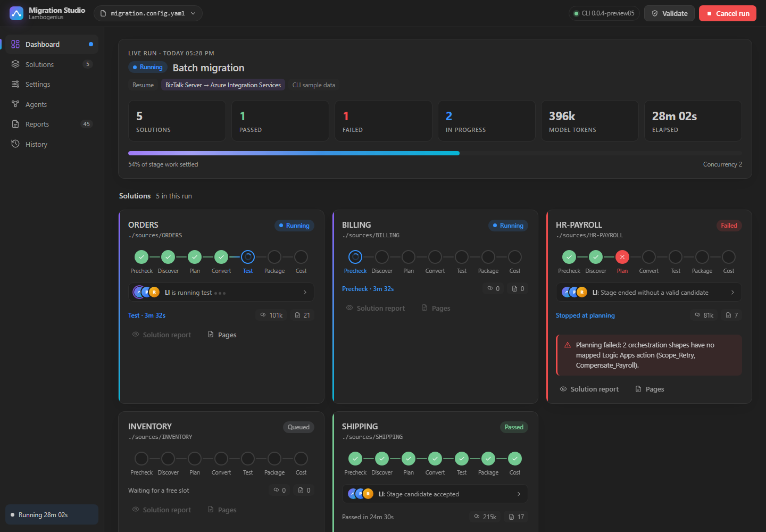This screenshot has width=766, height=532.
Task: Click the ORDERS Test stage spinner circle
Action: (x=248, y=257)
